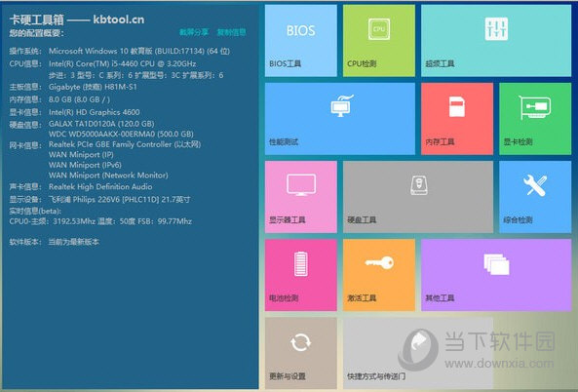
Task: Open the 其他工具 stacked windows tile
Action: 496,275
